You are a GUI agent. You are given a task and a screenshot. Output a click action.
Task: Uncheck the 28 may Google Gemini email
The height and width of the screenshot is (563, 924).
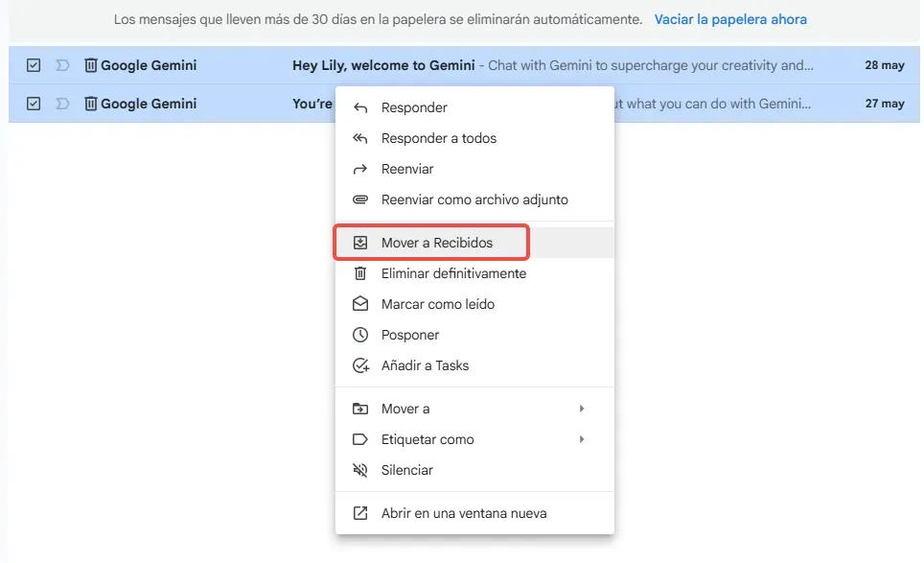pos(34,65)
